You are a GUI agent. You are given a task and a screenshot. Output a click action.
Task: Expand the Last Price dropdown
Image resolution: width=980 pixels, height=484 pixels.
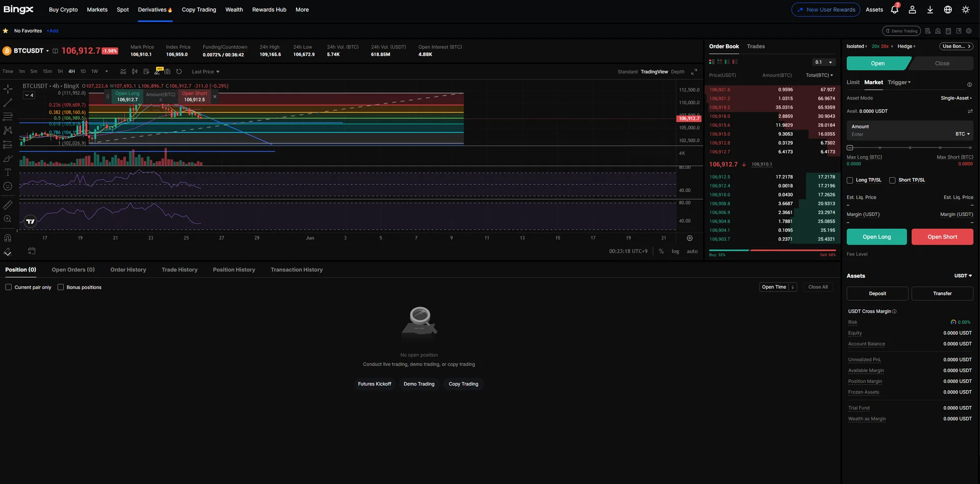click(205, 72)
